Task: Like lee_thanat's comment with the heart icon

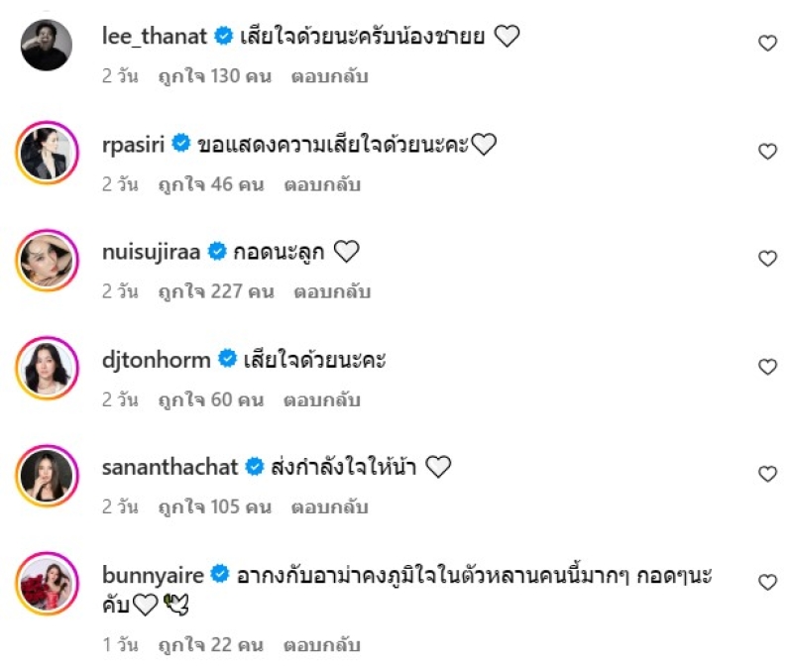Action: pyautogui.click(x=766, y=43)
